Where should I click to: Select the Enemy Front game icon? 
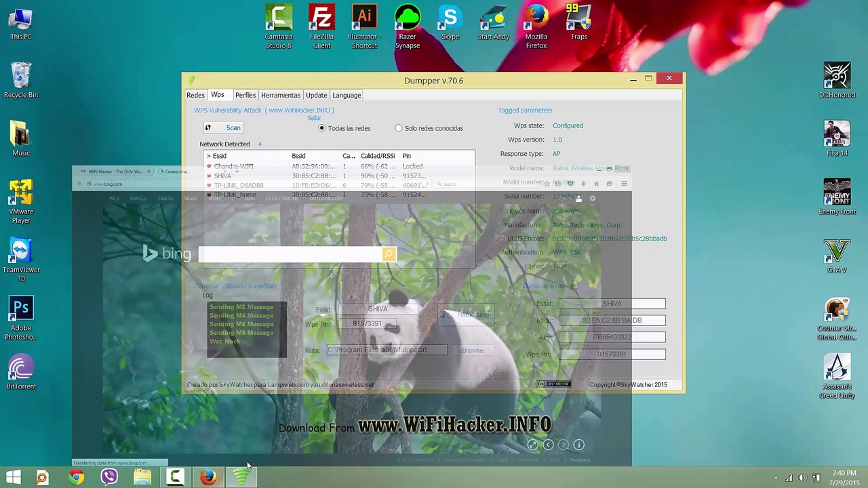[837, 197]
